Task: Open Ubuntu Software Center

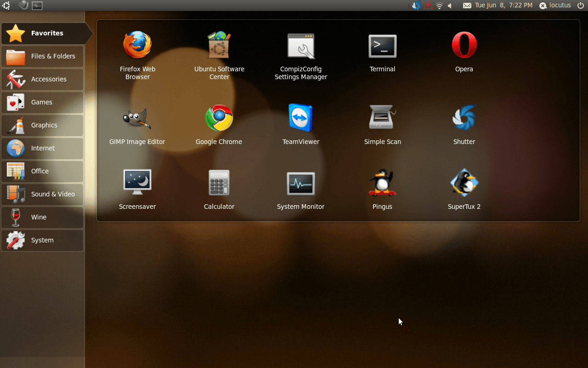Action: [219, 55]
